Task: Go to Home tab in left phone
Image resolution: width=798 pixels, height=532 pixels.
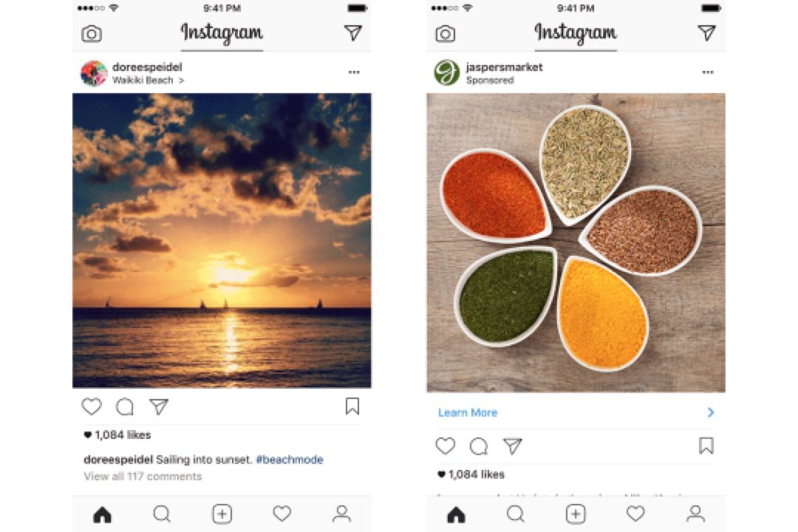Action: (x=102, y=515)
